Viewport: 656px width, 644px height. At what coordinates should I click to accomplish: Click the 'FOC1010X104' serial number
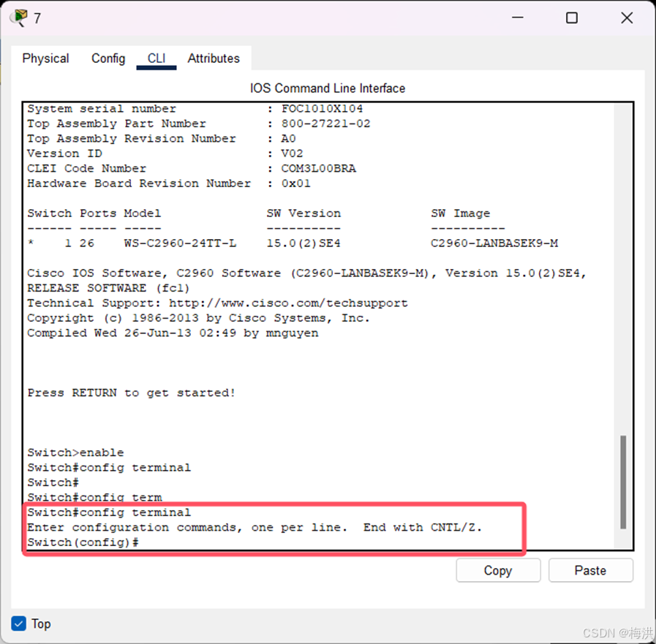322,109
